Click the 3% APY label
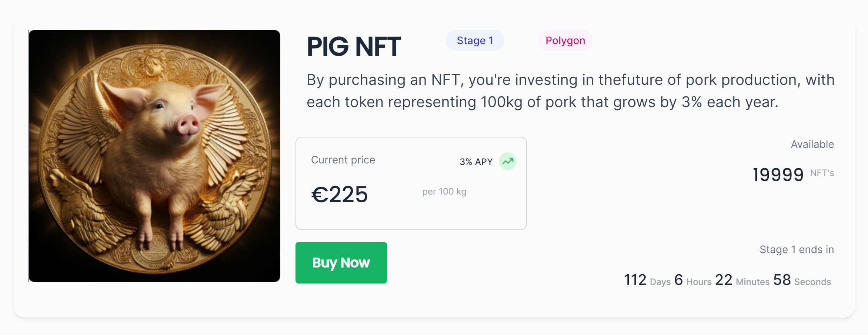The image size is (868, 335). [476, 162]
